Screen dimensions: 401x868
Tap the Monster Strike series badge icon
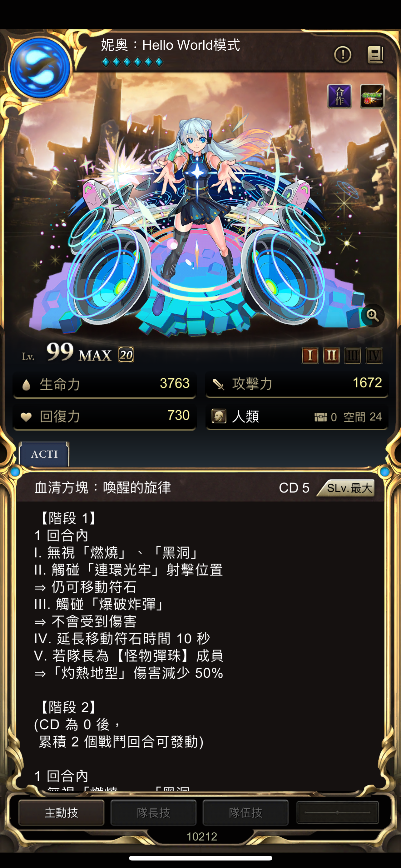point(372,96)
